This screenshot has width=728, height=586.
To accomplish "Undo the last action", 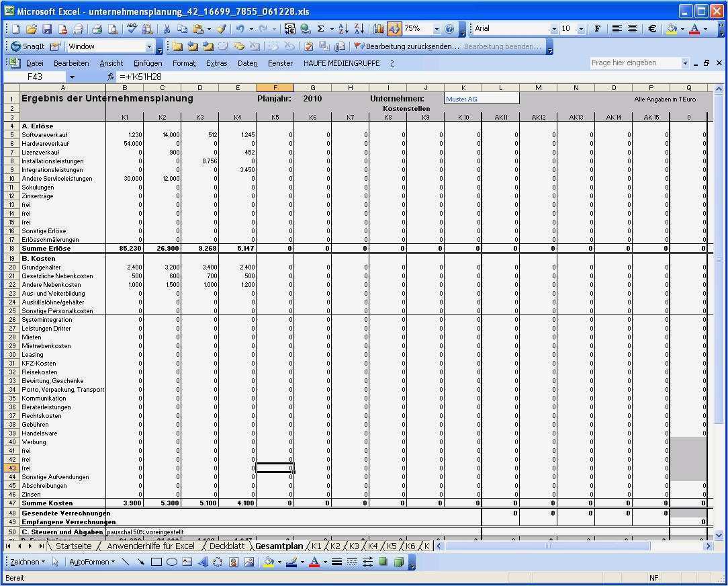I will pyautogui.click(x=240, y=29).
